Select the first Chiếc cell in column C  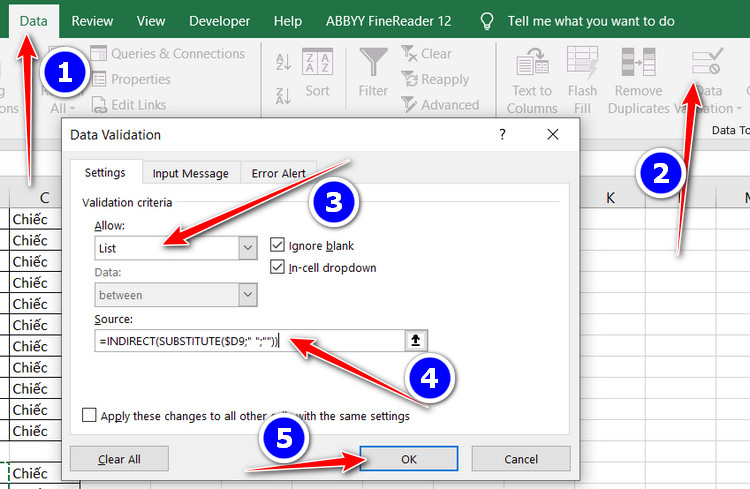[35, 219]
